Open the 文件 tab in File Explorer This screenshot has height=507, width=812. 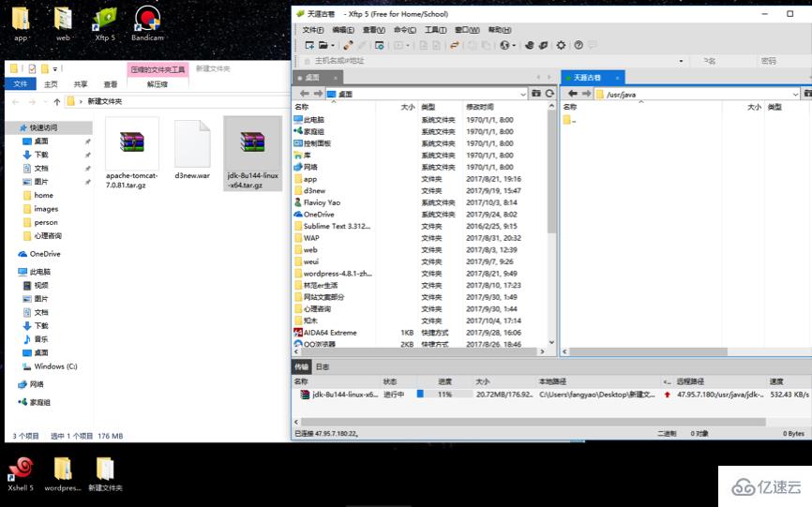(x=21, y=84)
